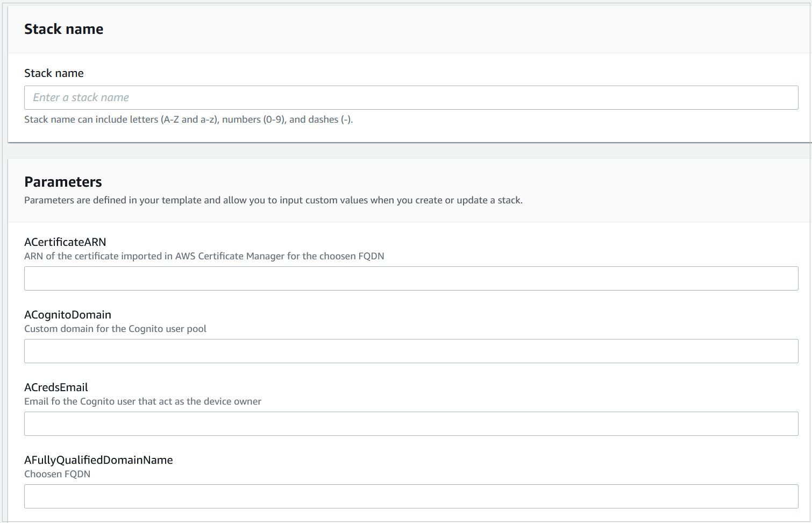The height and width of the screenshot is (523, 812).
Task: Click the ACertificateARN parameter label
Action: tap(65, 242)
